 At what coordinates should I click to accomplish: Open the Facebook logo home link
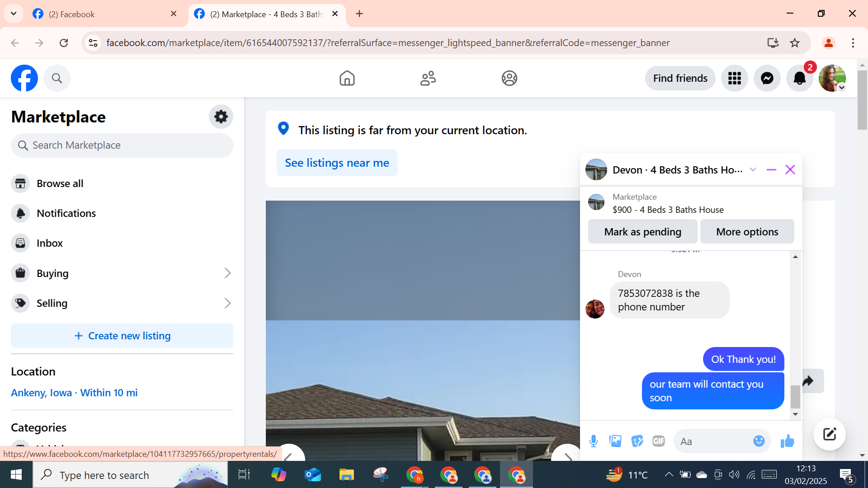pos(24,78)
